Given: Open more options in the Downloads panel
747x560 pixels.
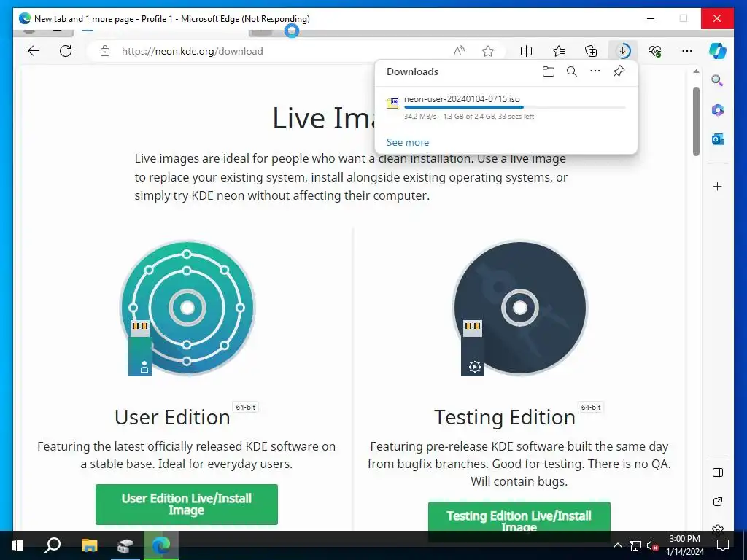Looking at the screenshot, I should coord(595,71).
